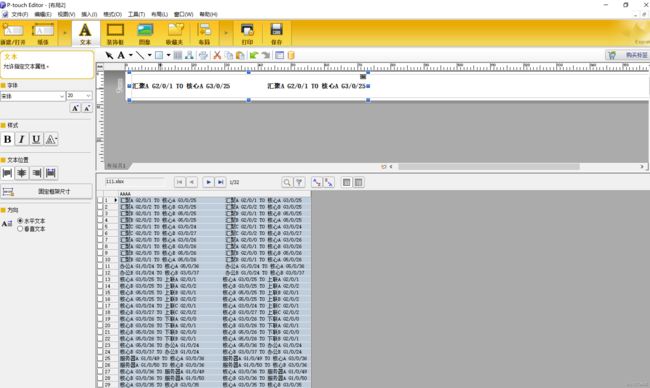Click the yellow database cylinder icon

291,55
